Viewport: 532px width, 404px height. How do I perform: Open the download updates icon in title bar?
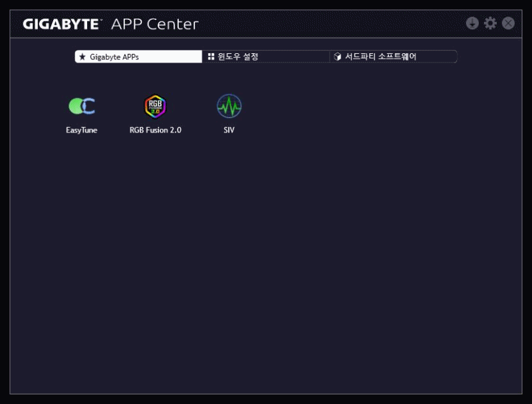pyautogui.click(x=472, y=23)
